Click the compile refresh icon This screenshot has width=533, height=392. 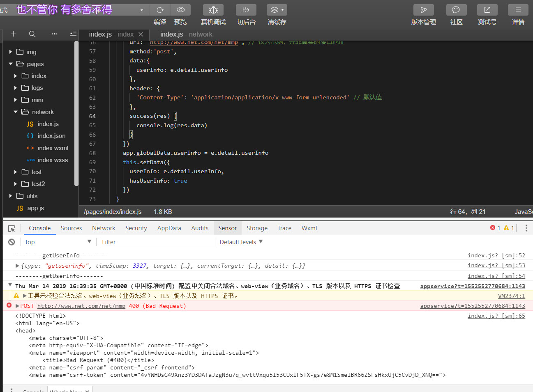pos(160,10)
